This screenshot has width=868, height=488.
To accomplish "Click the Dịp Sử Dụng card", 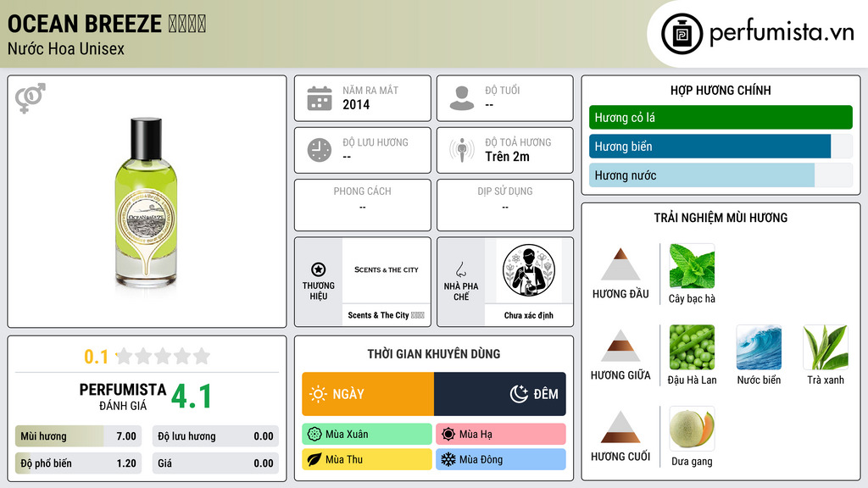I will [x=505, y=205].
